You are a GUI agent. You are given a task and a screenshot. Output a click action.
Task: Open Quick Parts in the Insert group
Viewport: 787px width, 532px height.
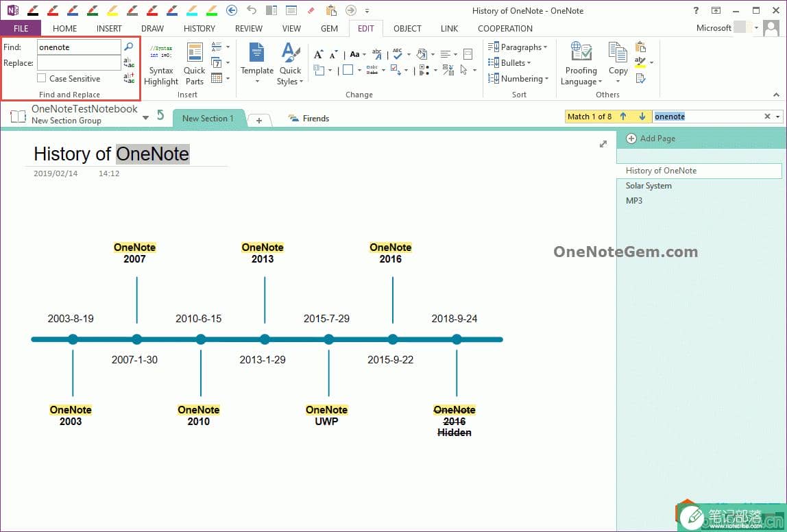[x=194, y=64]
